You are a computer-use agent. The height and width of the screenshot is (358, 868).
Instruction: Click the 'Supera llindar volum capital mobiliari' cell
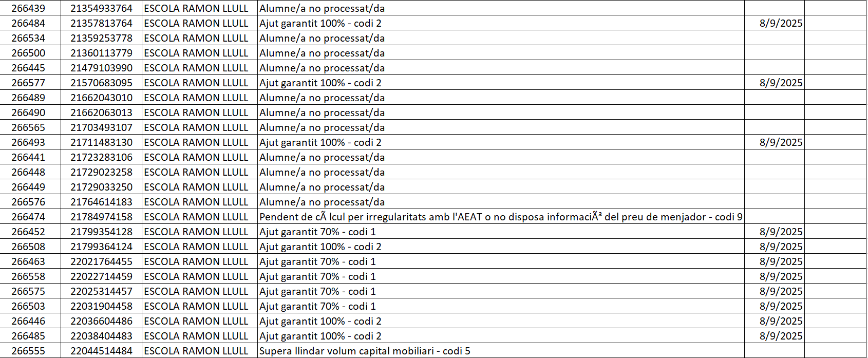365,351
